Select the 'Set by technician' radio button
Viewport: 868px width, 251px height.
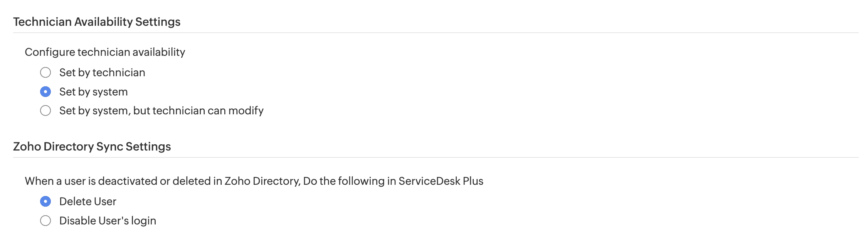tap(45, 72)
